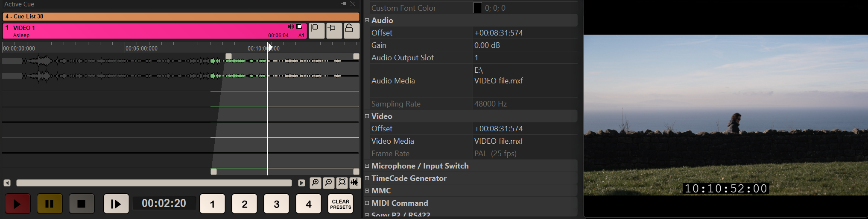
Task: Toggle the unlock padlock button
Action: tap(351, 31)
